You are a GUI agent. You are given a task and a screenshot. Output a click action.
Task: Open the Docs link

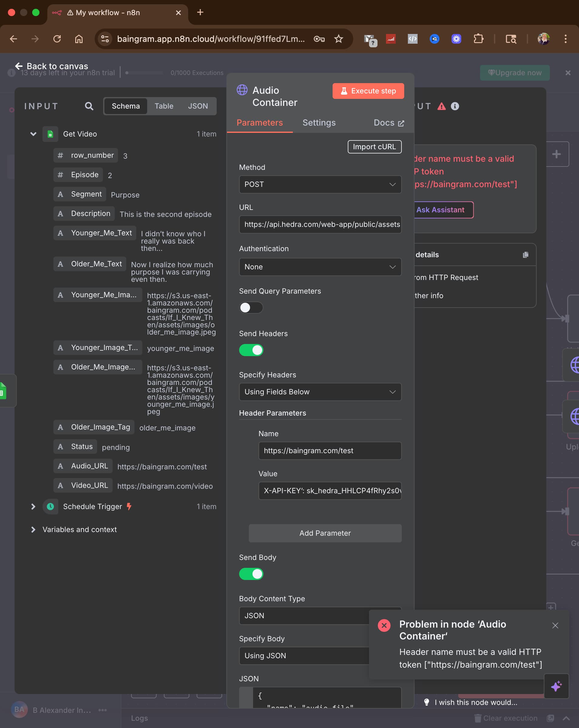click(389, 123)
